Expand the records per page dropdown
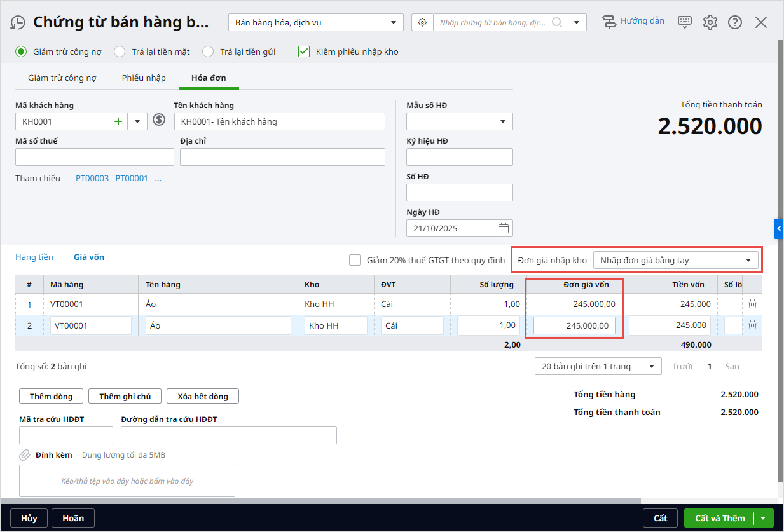The width and height of the screenshot is (784, 532). (x=651, y=367)
